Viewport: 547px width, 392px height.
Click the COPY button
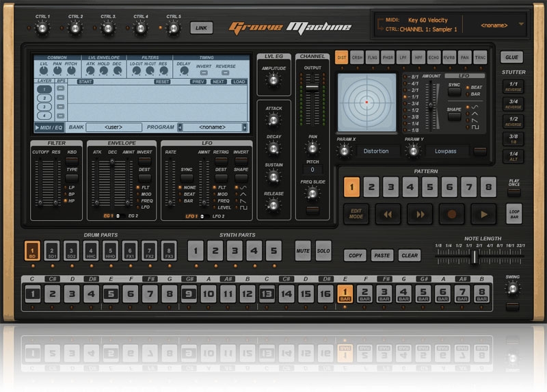pyautogui.click(x=355, y=255)
